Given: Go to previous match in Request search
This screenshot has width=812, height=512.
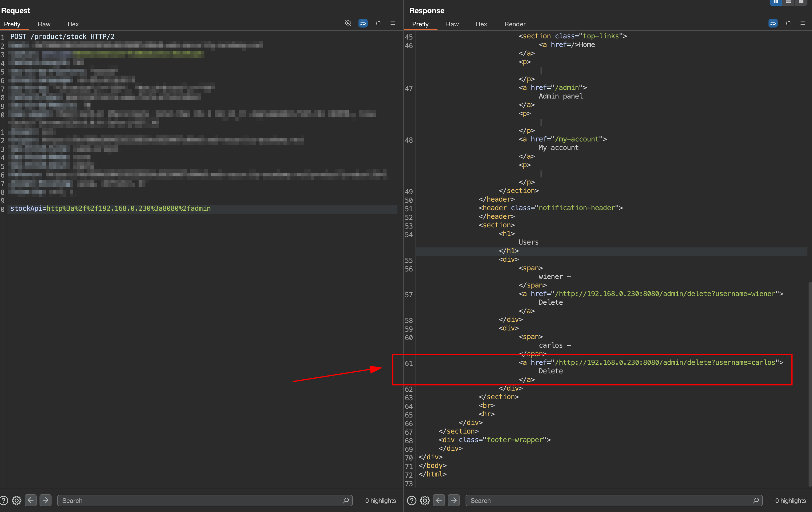Looking at the screenshot, I should click(x=31, y=500).
